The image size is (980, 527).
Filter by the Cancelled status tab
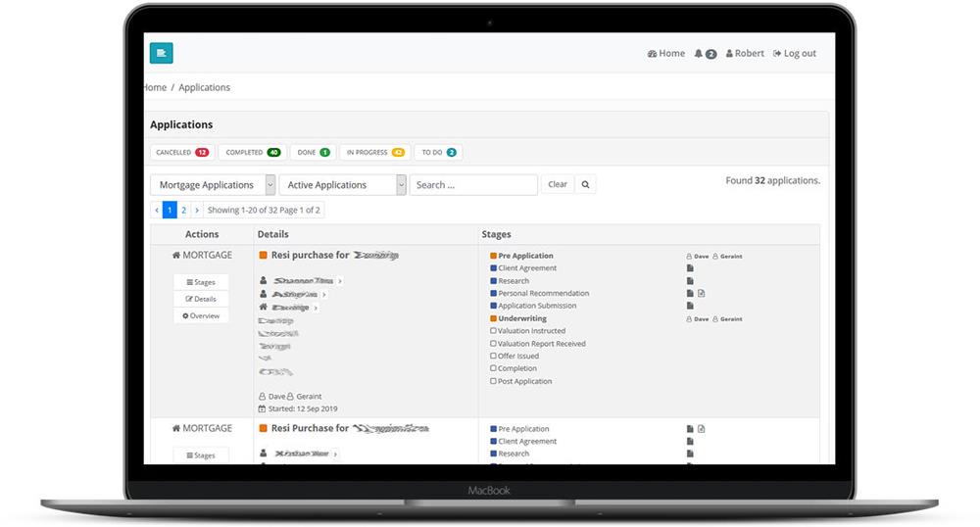(182, 153)
